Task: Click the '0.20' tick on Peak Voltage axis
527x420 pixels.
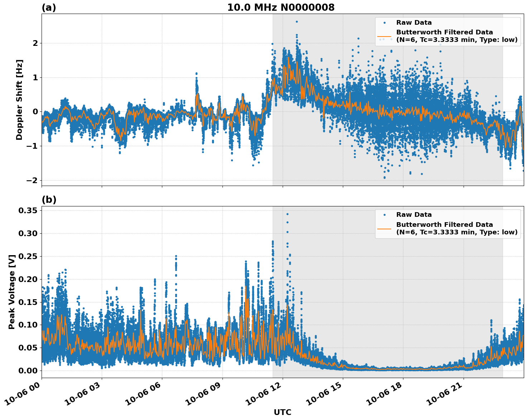Action: coord(28,279)
